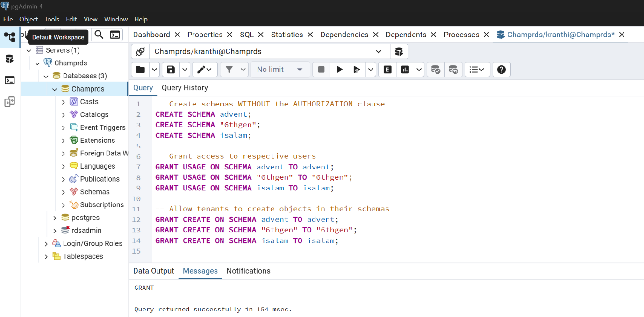The width and height of the screenshot is (644, 317).
Task: Open the View menu
Action: (x=91, y=19)
